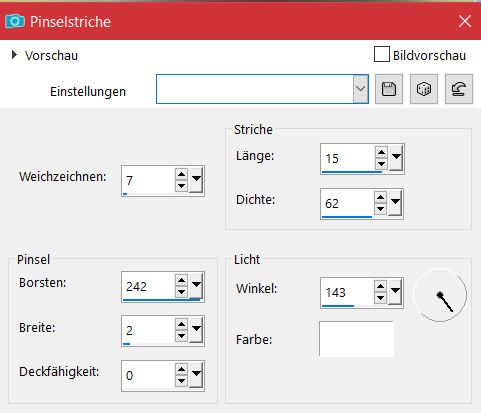Click the save preset floppy disk icon
Image resolution: width=481 pixels, height=413 pixels.
point(389,89)
